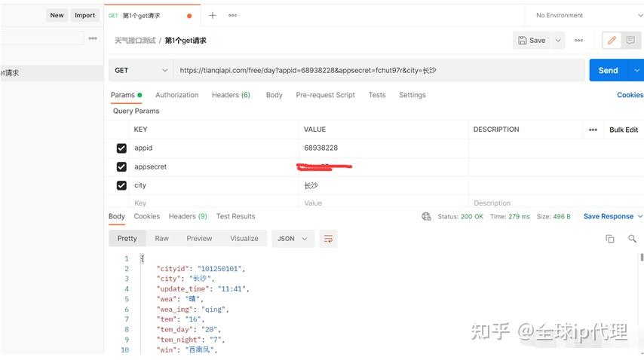The image size is (644, 360).
Task: Open 天气接口测试 breadcrumb collection
Action: coord(135,41)
